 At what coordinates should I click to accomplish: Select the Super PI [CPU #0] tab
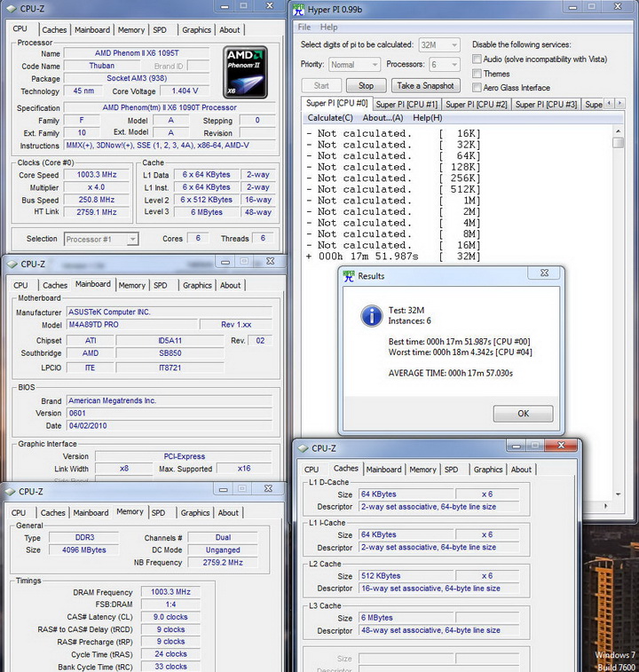(x=337, y=103)
